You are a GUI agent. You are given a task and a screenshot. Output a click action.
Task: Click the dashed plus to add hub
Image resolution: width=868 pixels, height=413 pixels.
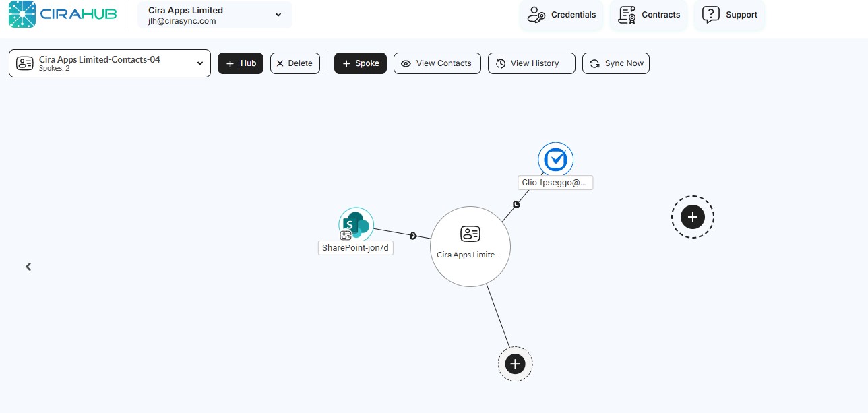point(692,217)
